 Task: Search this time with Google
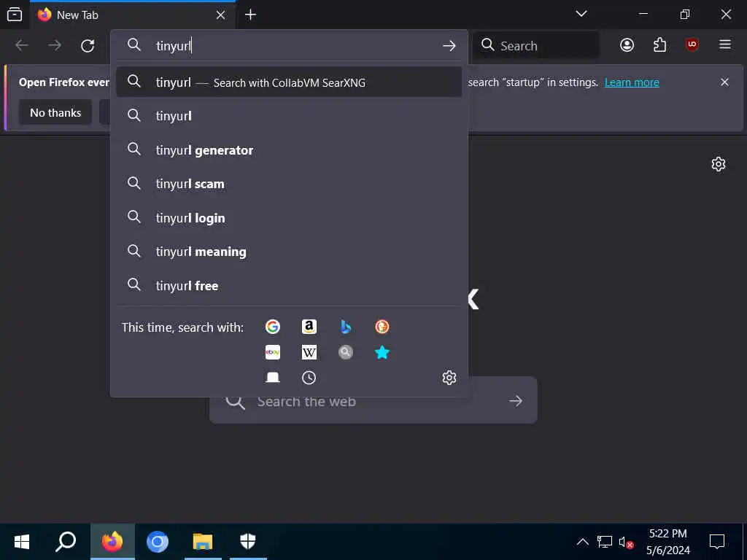pyautogui.click(x=273, y=327)
